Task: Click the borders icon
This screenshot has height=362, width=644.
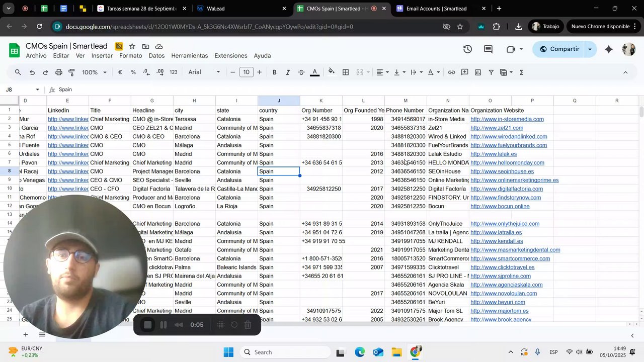Action: [346, 72]
